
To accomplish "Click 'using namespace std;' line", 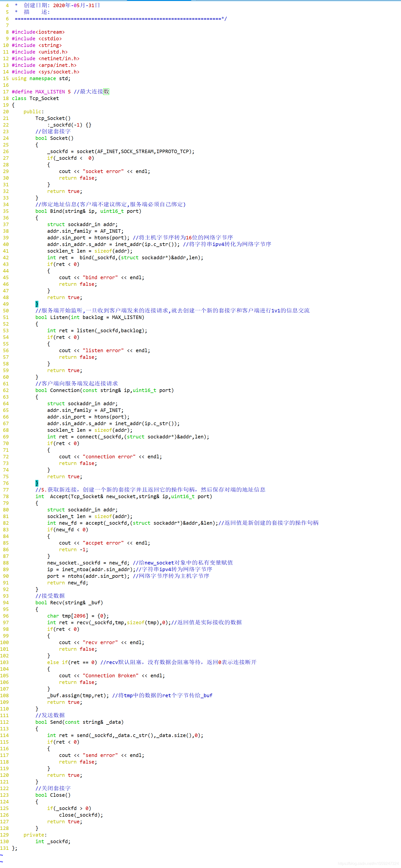I will point(41,78).
